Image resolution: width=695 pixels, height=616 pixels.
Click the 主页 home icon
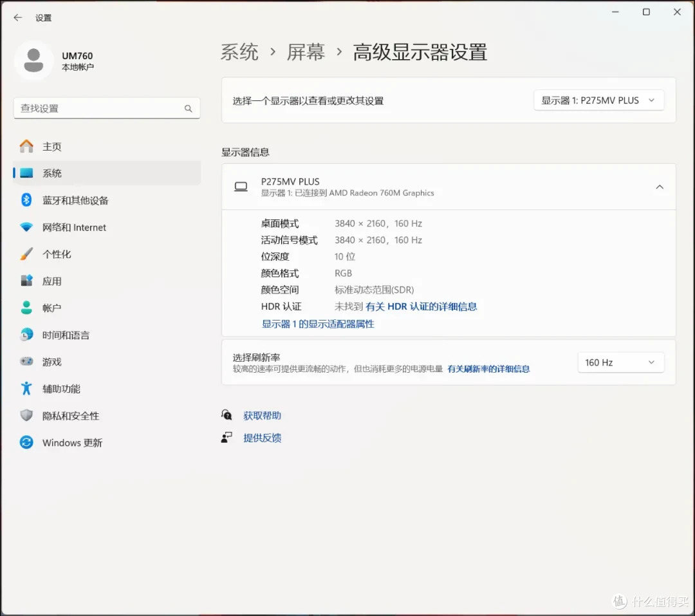pos(26,146)
